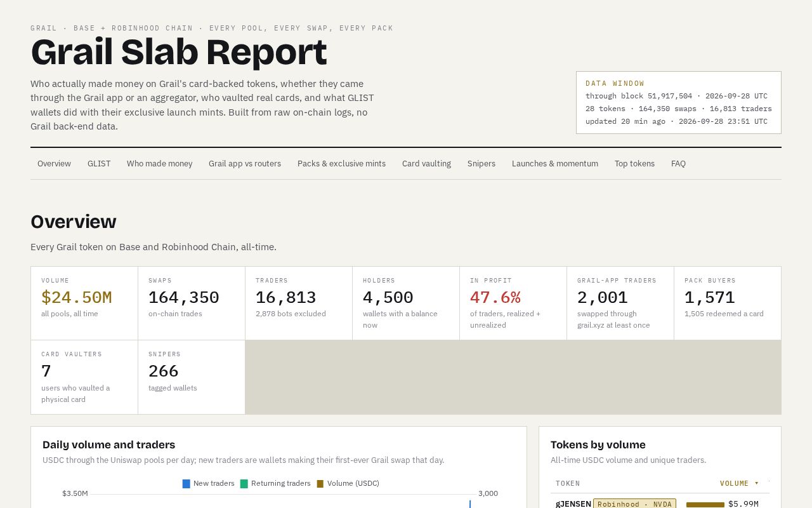Click the 4,500 holders stat

pos(388,297)
